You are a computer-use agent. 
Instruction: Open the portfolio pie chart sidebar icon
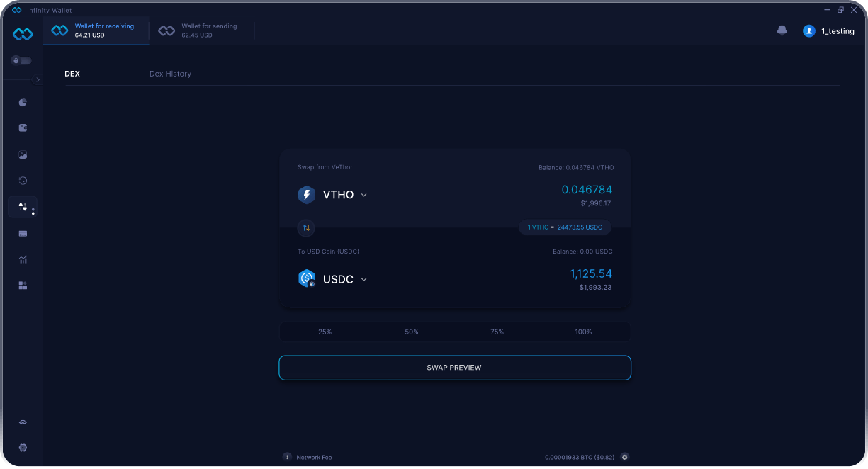click(23, 103)
